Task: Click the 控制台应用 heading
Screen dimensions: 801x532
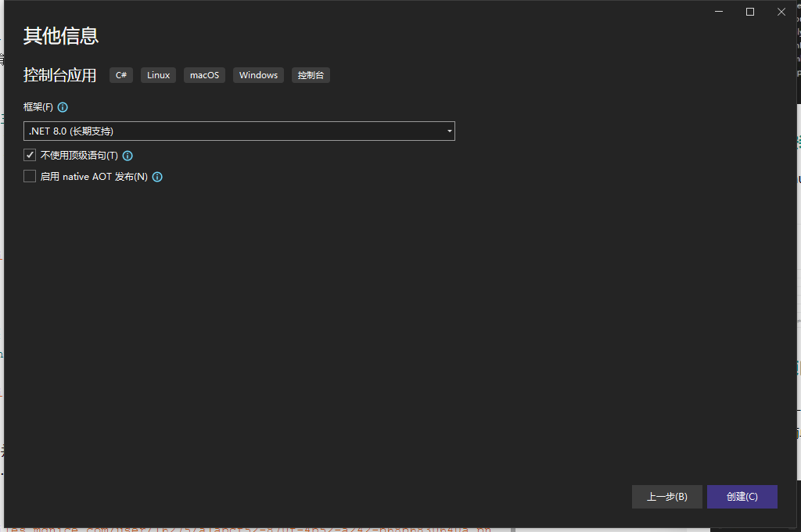Action: [x=60, y=75]
